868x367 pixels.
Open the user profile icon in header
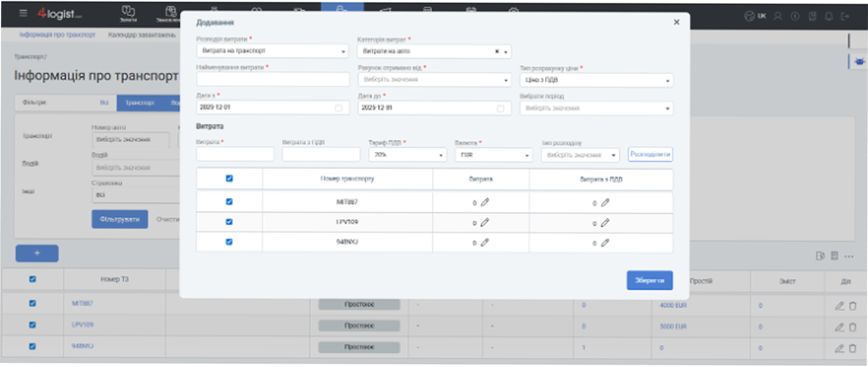pyautogui.click(x=777, y=16)
